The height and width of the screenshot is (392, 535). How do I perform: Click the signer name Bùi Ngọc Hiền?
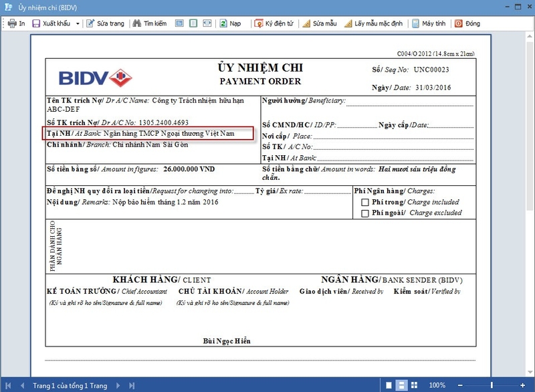[x=227, y=340]
